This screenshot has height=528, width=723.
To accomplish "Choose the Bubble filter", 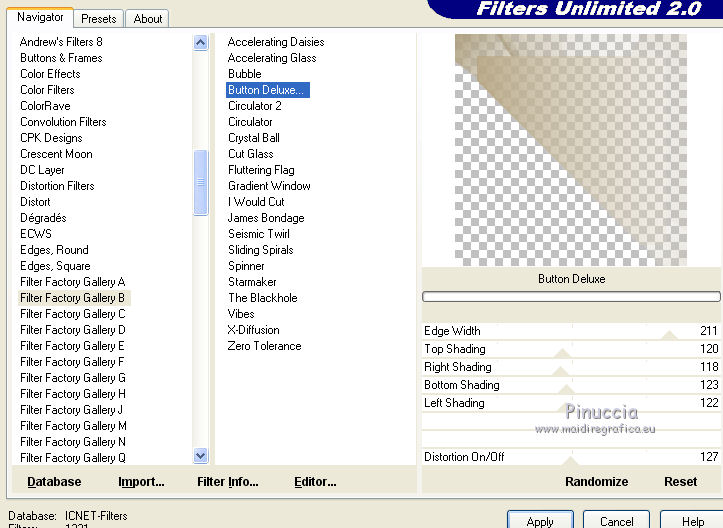I will point(244,74).
